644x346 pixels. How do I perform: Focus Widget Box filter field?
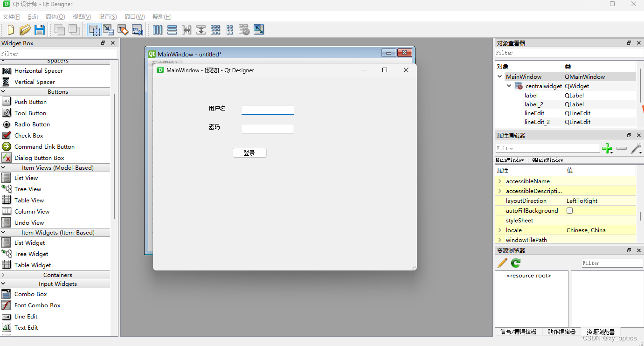point(59,54)
